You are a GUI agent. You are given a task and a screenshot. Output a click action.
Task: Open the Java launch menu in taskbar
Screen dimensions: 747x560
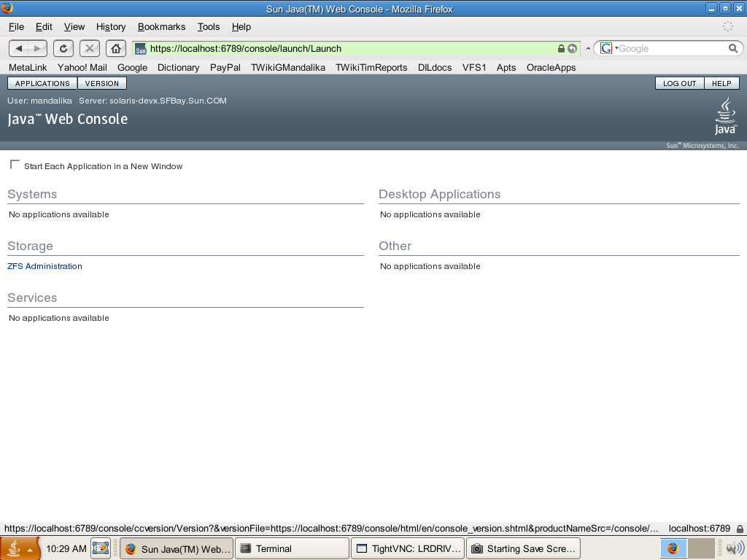[20, 548]
